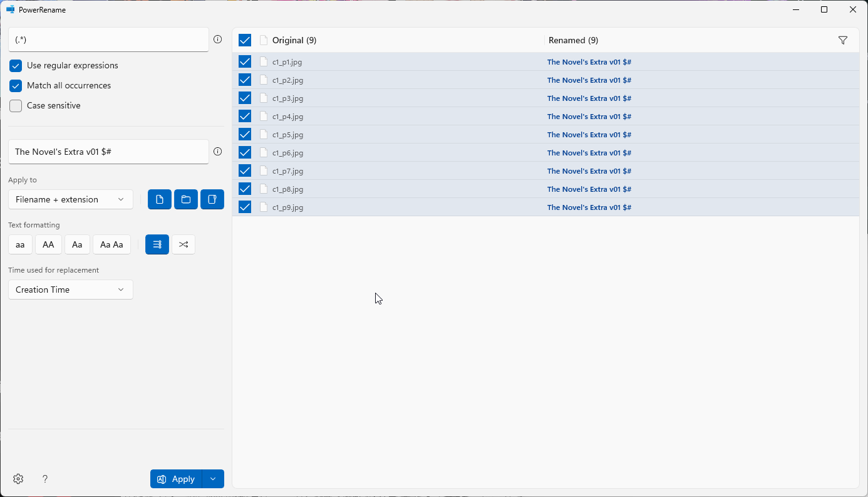The width and height of the screenshot is (868, 497).
Task: Select the Title Case 'Aa Aa' button
Action: coord(111,244)
